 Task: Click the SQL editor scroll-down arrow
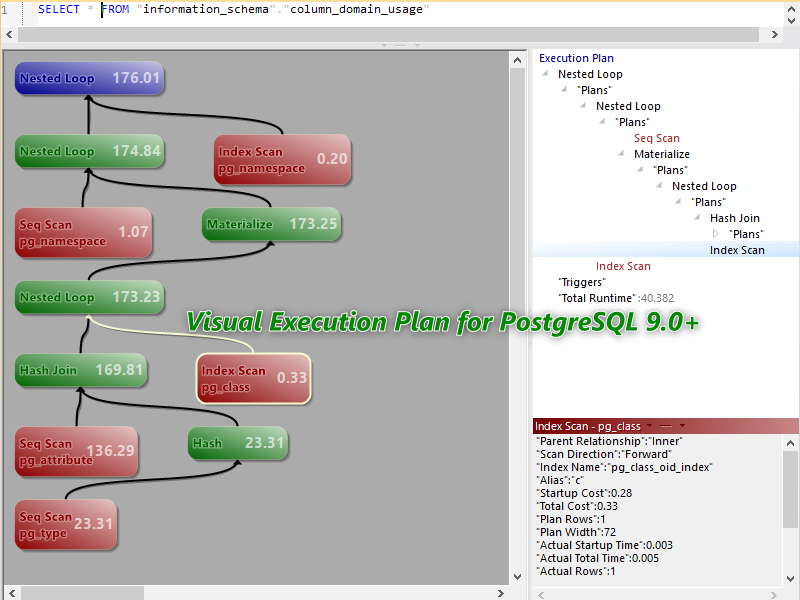[791, 20]
